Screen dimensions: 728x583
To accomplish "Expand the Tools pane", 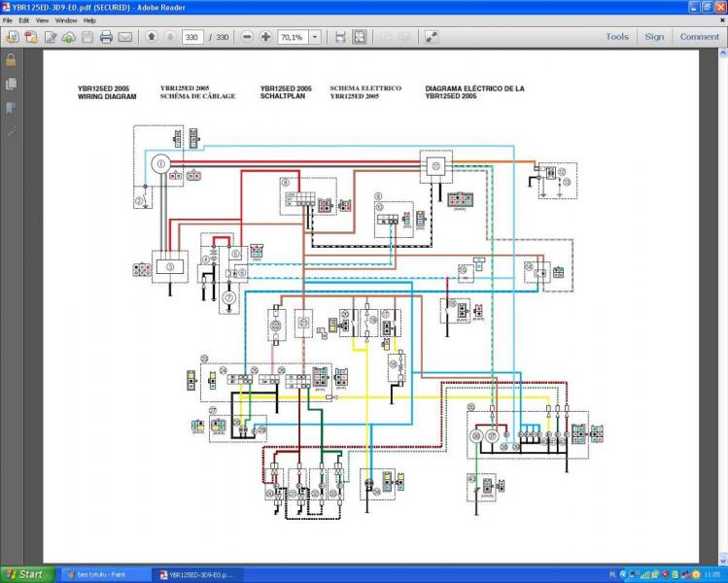I will [617, 37].
